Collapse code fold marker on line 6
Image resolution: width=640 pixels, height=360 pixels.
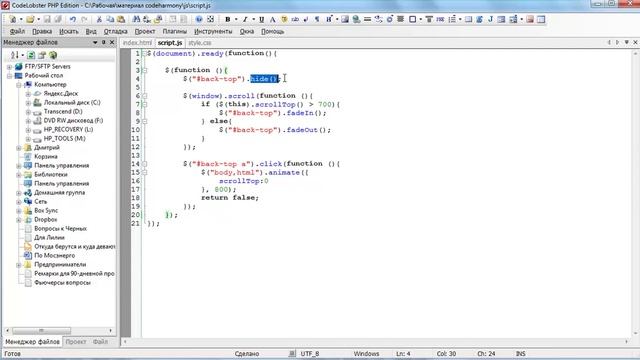[x=144, y=96]
